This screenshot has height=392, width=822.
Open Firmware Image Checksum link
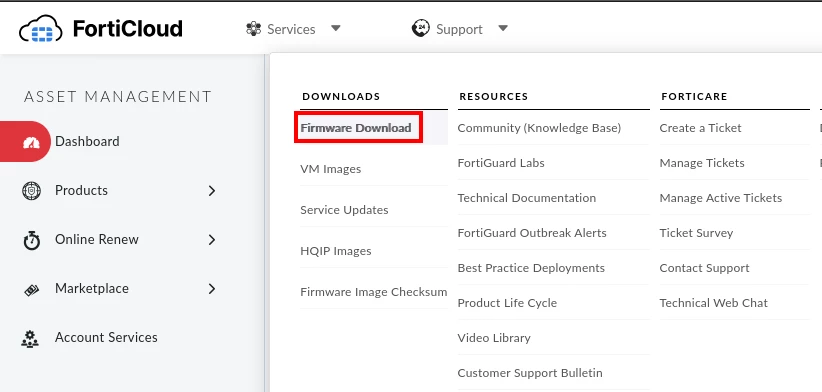point(374,292)
